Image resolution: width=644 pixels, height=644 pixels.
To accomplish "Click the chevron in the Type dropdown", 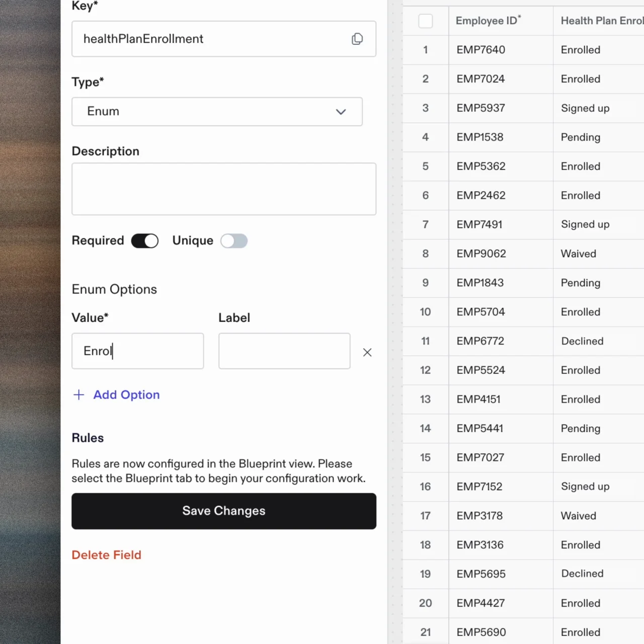I will pyautogui.click(x=341, y=112).
